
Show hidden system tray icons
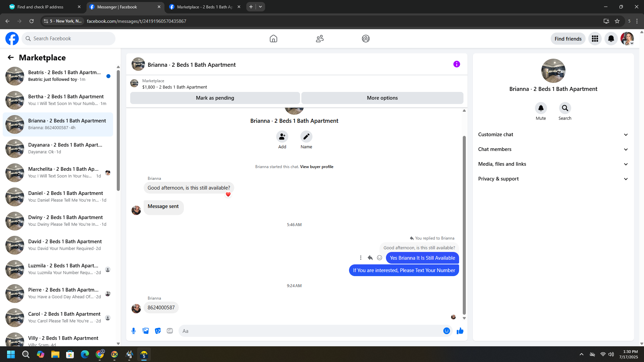tap(582, 354)
